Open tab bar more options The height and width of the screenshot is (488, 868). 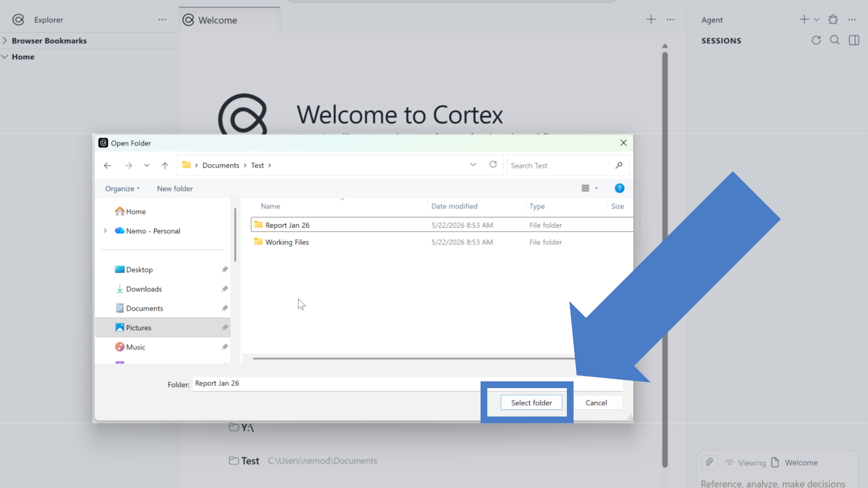click(670, 19)
